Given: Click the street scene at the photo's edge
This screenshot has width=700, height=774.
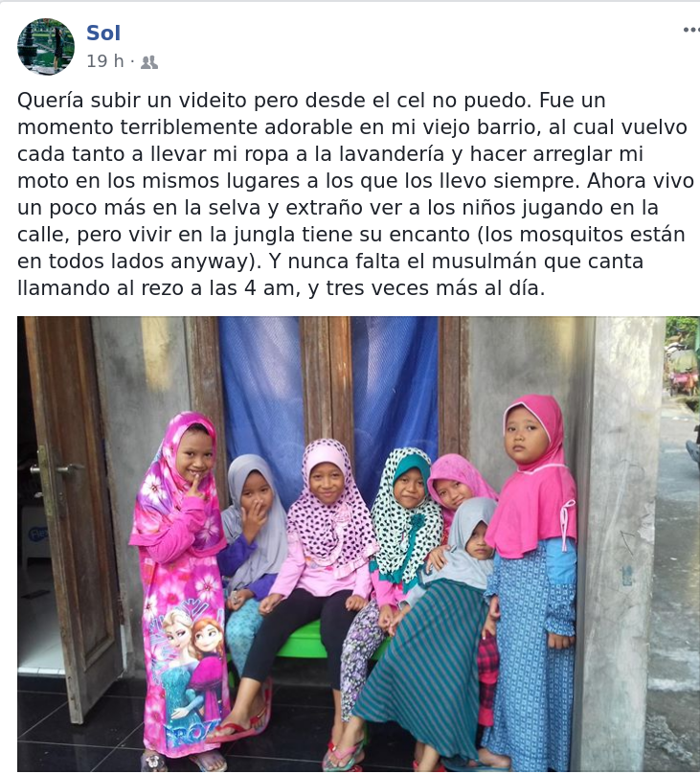Looking at the screenshot, I should (682, 543).
